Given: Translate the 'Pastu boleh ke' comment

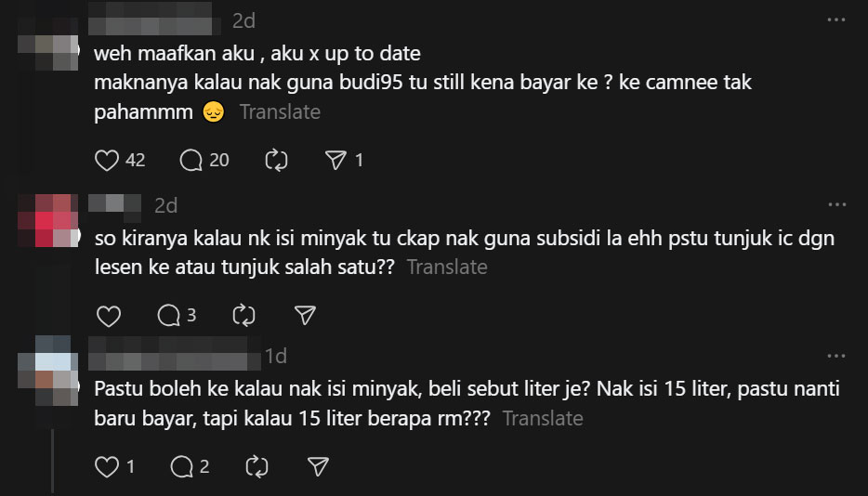Looking at the screenshot, I should 543,418.
